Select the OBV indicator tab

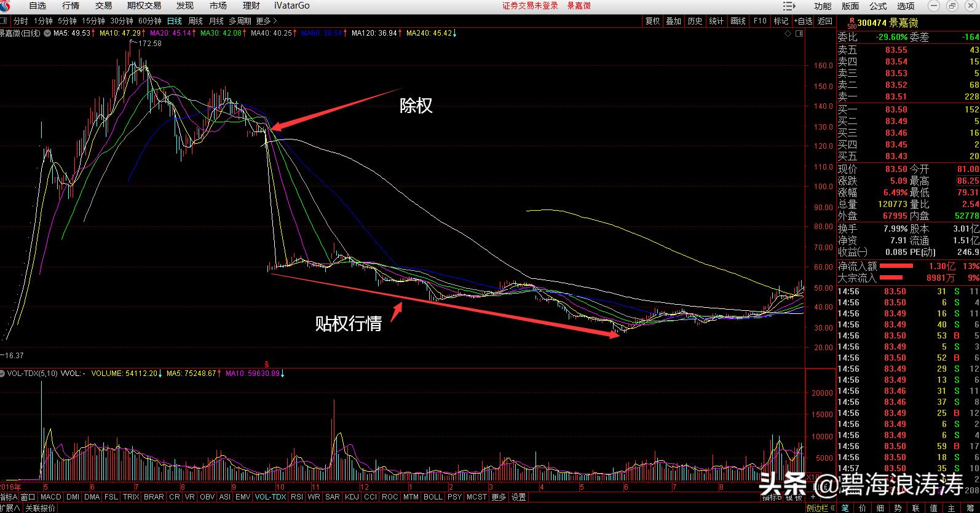click(x=207, y=497)
